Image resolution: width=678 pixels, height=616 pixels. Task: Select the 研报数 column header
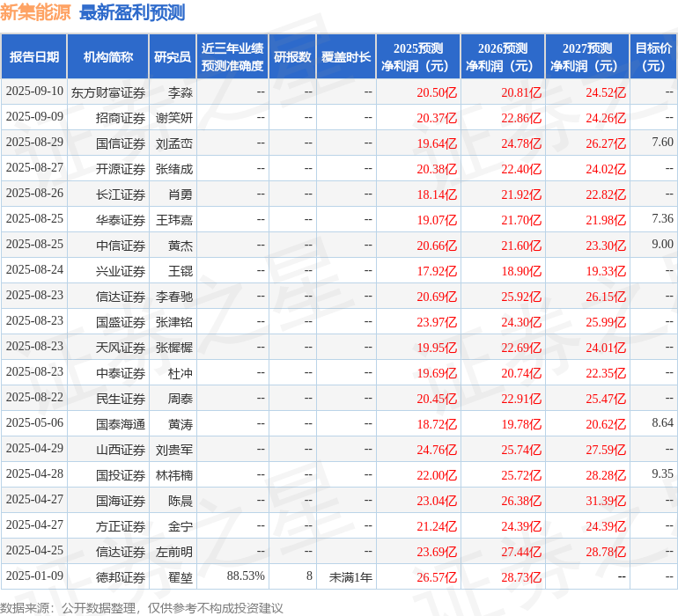pyautogui.click(x=292, y=57)
